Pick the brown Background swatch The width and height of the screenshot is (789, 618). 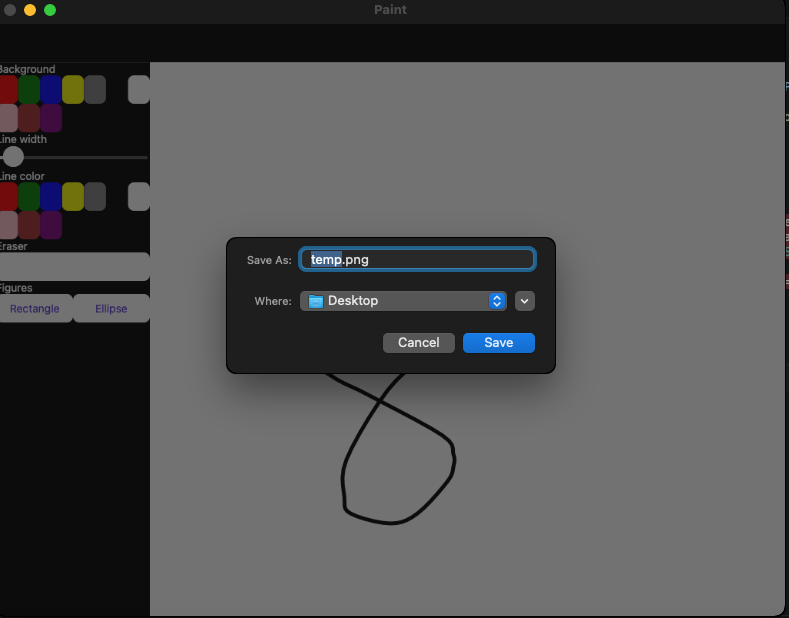pos(29,118)
